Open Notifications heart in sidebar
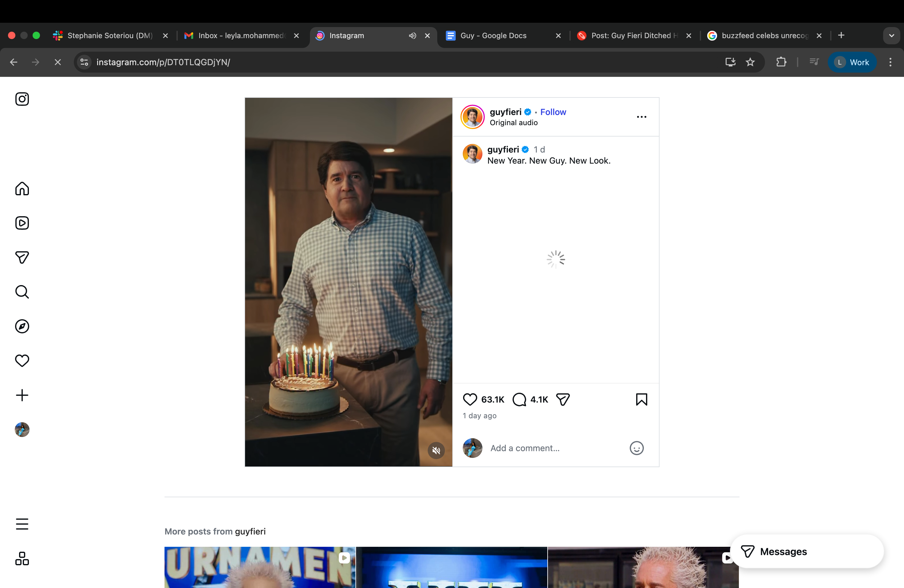This screenshot has width=904, height=588. coord(22,360)
